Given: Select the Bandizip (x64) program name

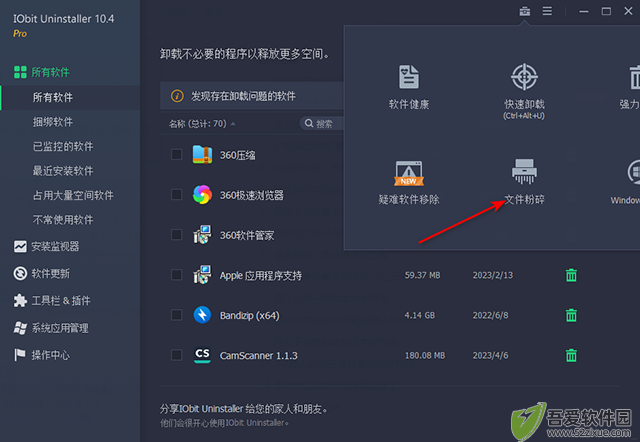Looking at the screenshot, I should point(249,315).
